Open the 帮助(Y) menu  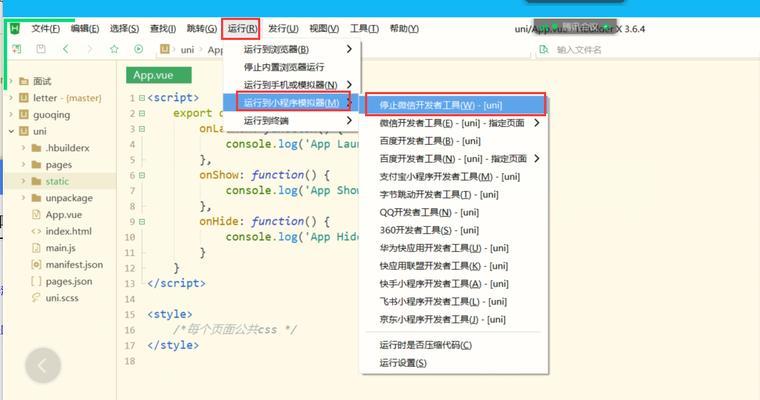[404, 29]
